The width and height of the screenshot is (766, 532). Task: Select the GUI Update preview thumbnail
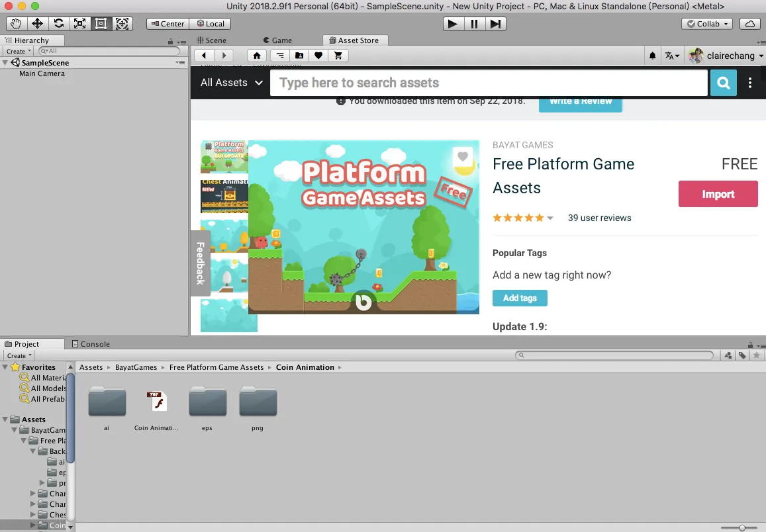point(224,157)
